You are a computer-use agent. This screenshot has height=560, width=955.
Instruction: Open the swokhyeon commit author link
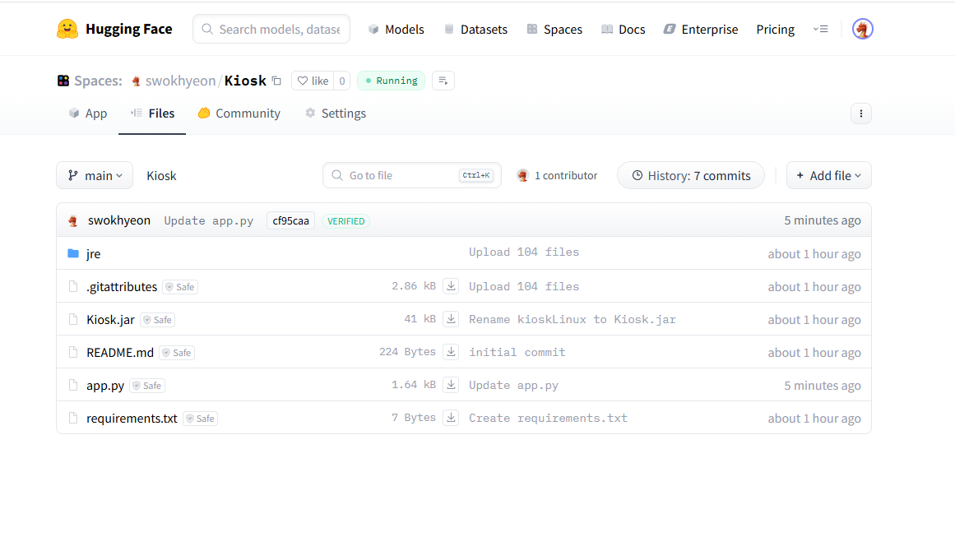118,220
